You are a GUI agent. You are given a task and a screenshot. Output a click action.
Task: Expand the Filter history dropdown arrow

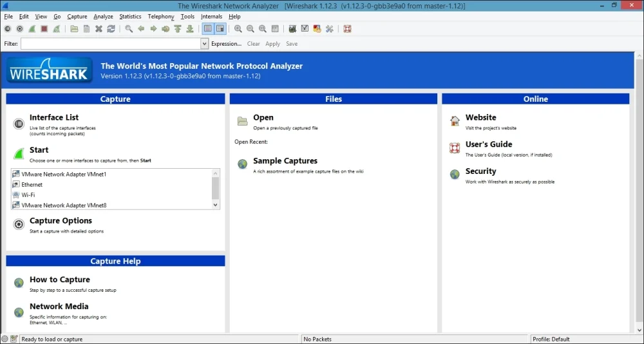pos(205,44)
